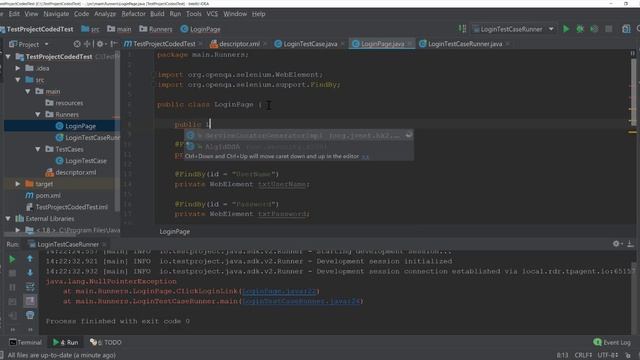
Task: Click down-the-stack-trace arrow in Run panel
Action: (x=30, y=273)
